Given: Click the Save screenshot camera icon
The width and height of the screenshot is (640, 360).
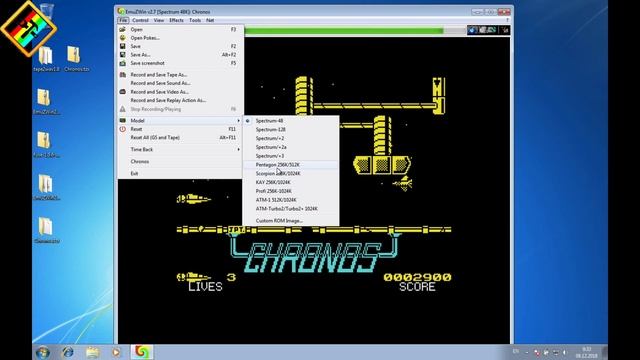Looking at the screenshot, I should click(122, 63).
